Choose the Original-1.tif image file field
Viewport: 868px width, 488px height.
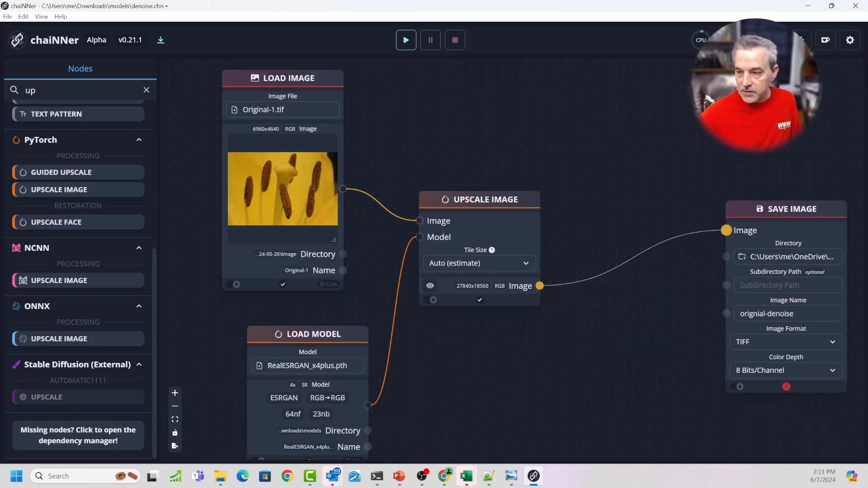point(283,109)
